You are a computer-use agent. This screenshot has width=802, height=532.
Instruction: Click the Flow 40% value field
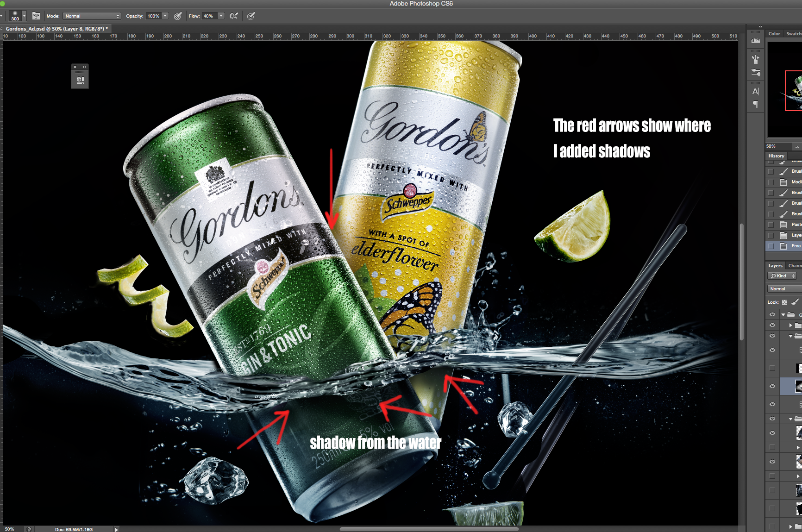(209, 16)
